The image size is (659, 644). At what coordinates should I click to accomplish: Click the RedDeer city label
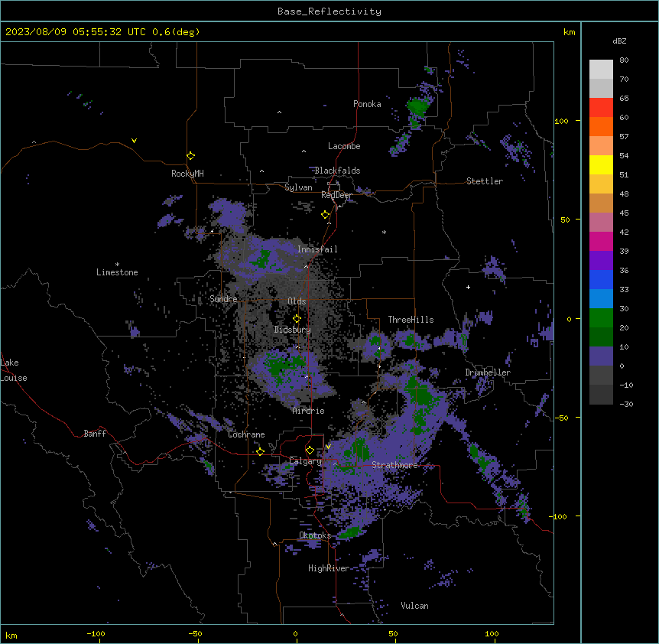point(336,195)
